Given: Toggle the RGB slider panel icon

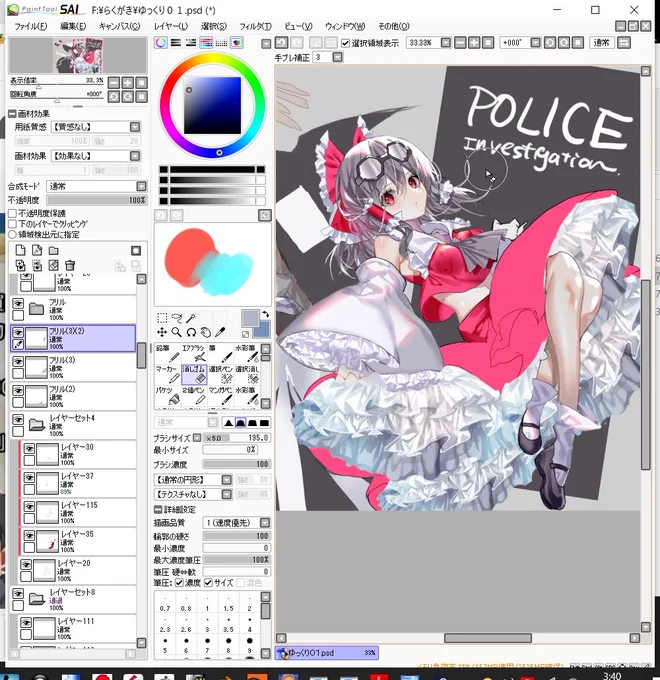Looking at the screenshot, I should (176, 42).
